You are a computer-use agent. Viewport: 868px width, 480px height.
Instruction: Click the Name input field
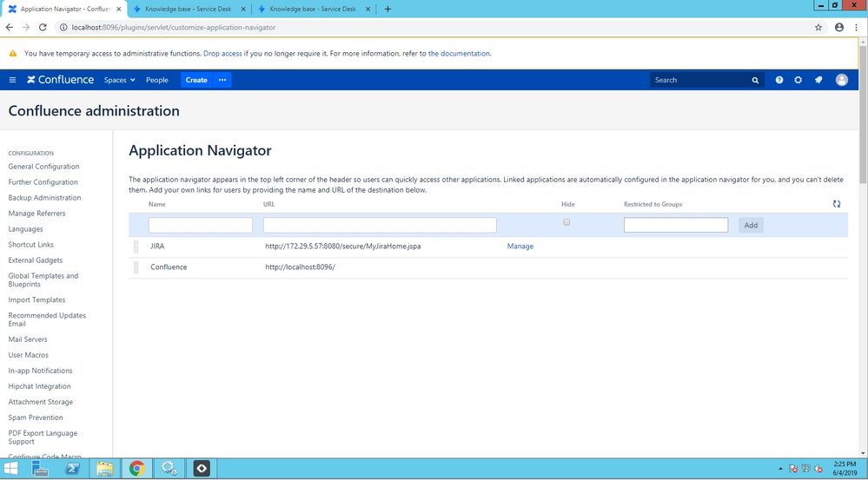(201, 225)
